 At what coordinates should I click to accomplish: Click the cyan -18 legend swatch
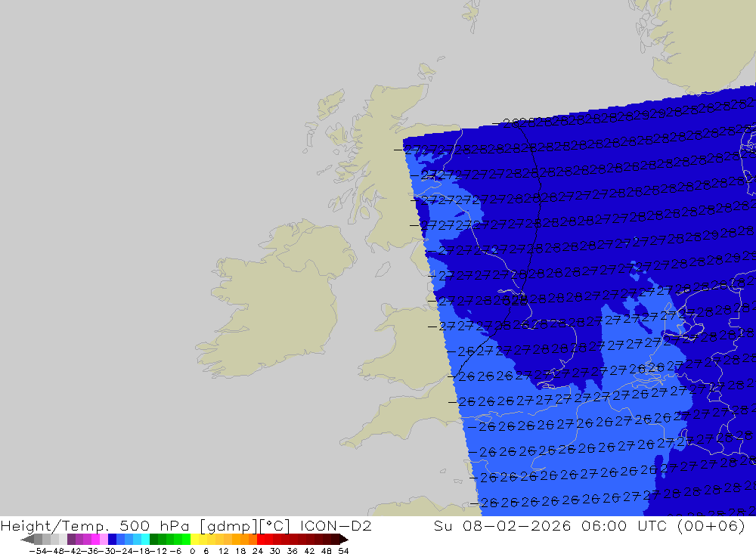pyautogui.click(x=145, y=540)
